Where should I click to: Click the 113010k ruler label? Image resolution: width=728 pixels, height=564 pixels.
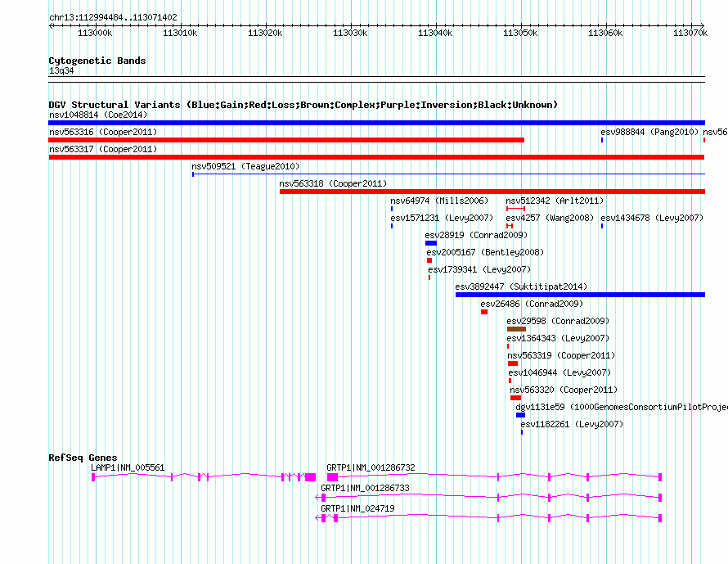(180, 33)
